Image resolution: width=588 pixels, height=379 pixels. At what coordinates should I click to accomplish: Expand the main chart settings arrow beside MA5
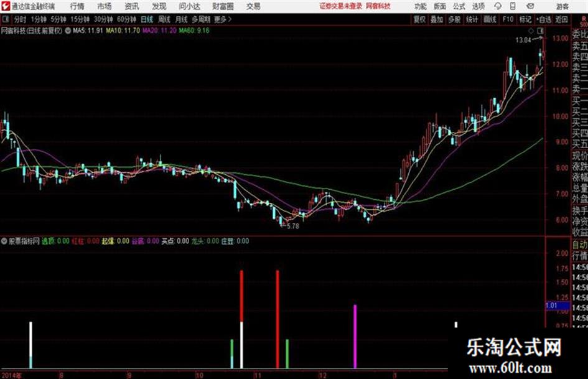(68, 30)
